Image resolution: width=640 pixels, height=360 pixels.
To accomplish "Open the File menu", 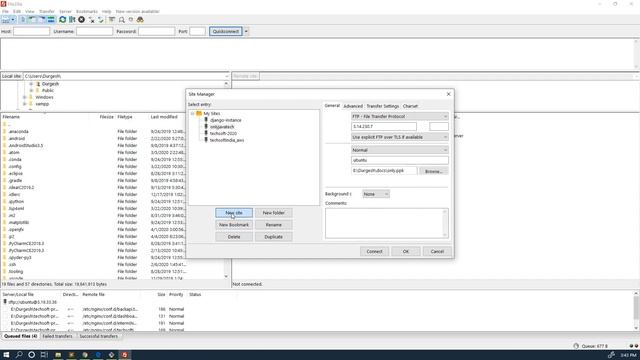I will click(x=5, y=11).
